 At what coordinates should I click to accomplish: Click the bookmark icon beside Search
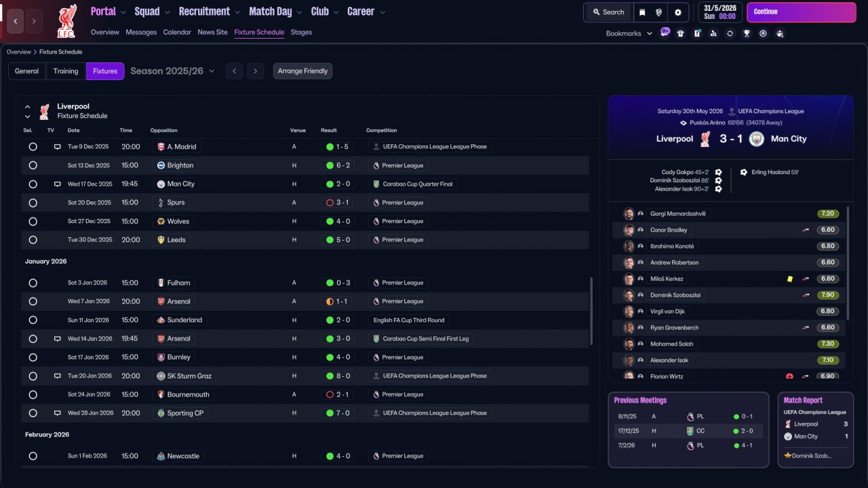click(x=642, y=12)
